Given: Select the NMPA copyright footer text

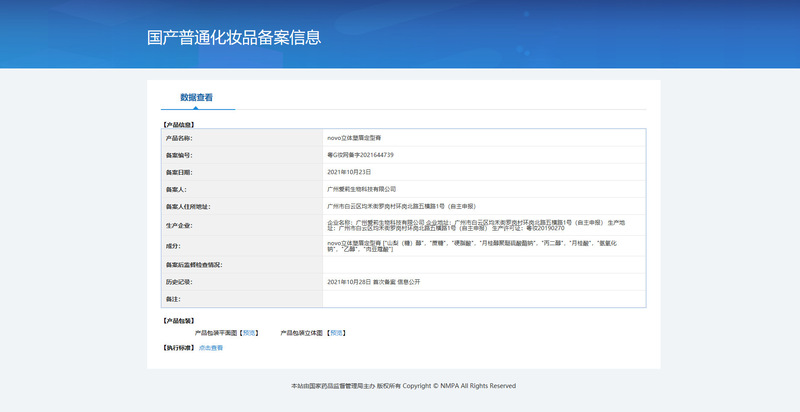Looking at the screenshot, I should [x=404, y=386].
